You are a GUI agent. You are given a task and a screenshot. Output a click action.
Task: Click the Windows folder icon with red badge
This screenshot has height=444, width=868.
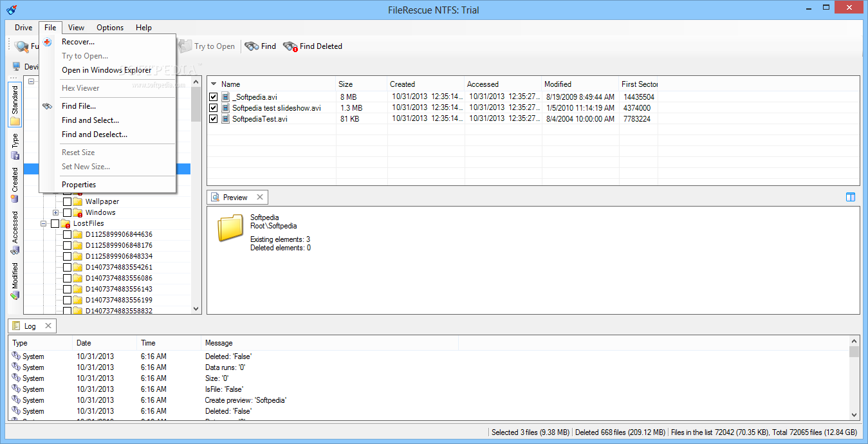pos(78,212)
